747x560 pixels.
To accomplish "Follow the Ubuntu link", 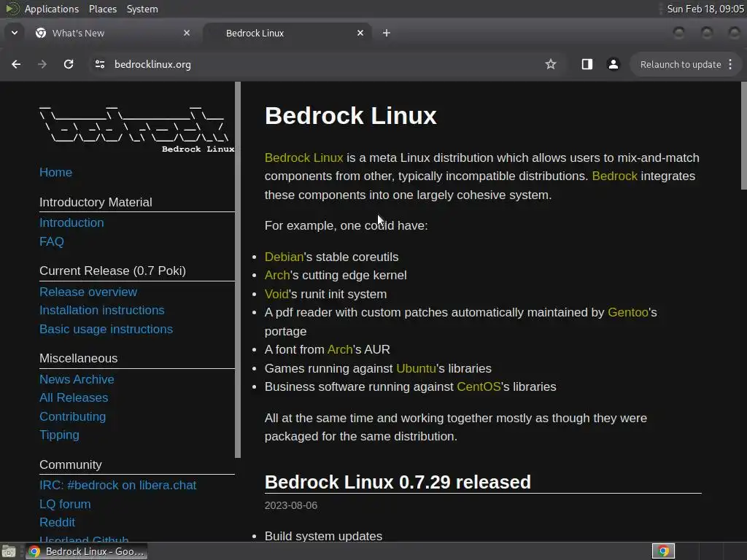I will point(417,368).
